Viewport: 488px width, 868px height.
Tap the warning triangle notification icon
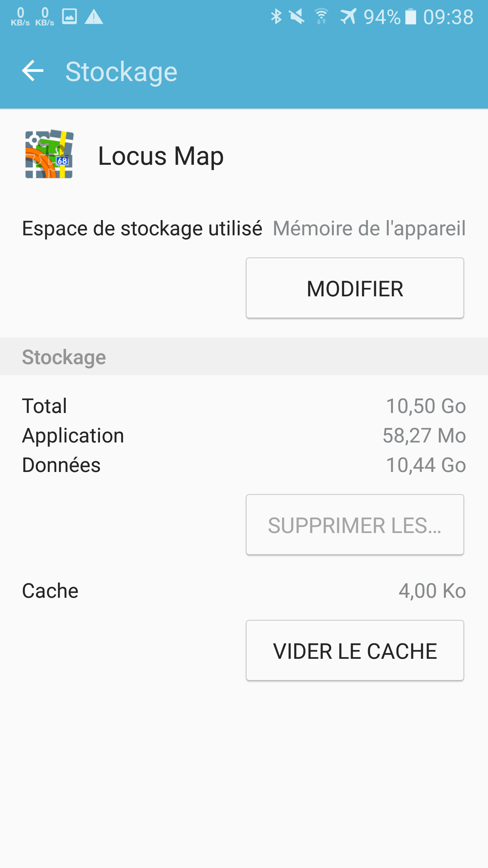(94, 17)
